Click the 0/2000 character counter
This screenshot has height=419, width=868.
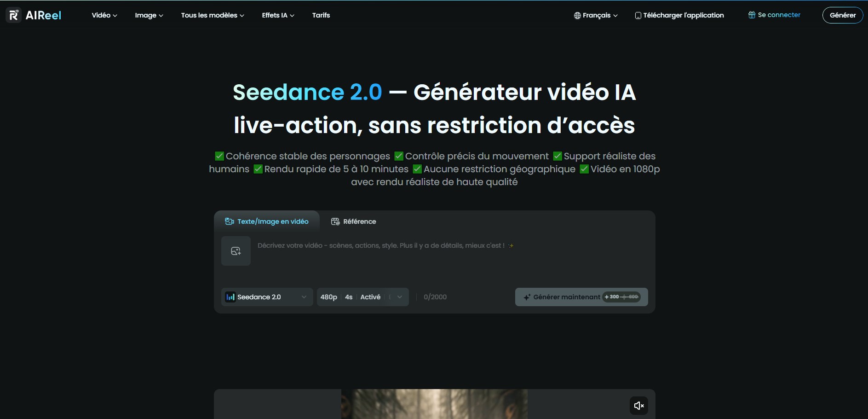point(435,297)
